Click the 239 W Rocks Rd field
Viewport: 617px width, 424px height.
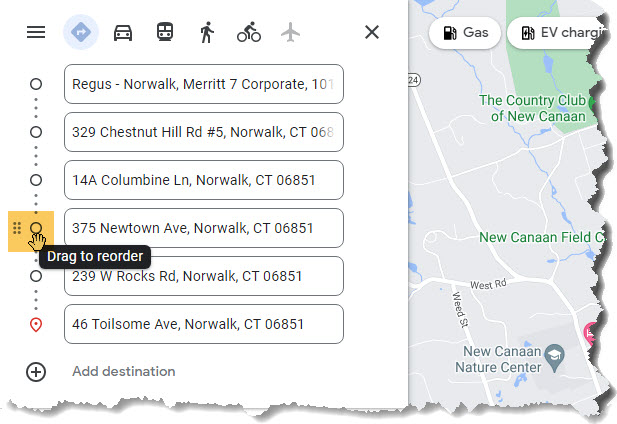[203, 276]
